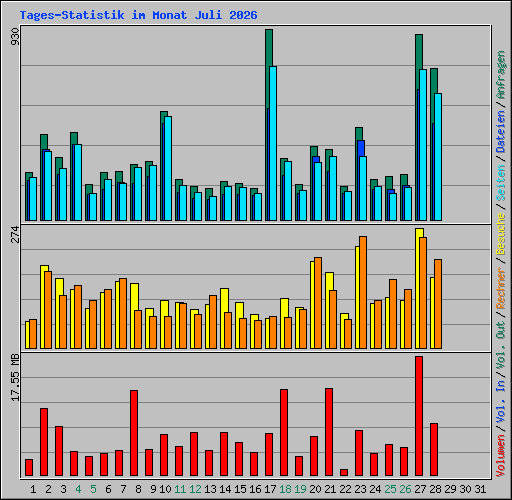This screenshot has height=500, width=512.
Task: Click the red volume bar for day 8
Action: coord(134,433)
